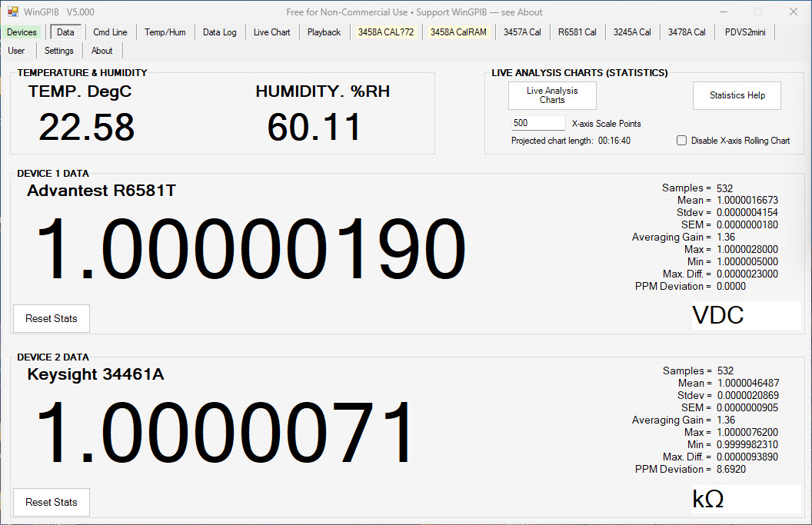
Task: Open the Data Log tab
Action: coord(220,32)
